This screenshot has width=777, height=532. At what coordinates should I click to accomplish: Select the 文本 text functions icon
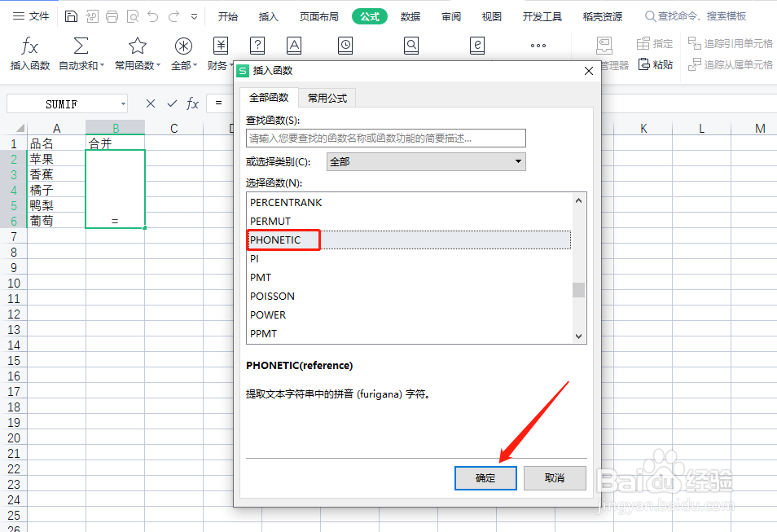pyautogui.click(x=294, y=46)
